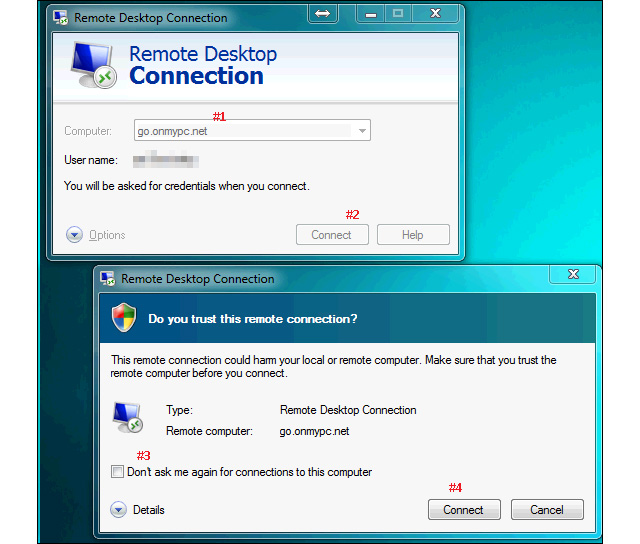
Task: Click the large Remote Desktop computer logo in the banner
Action: click(x=94, y=65)
